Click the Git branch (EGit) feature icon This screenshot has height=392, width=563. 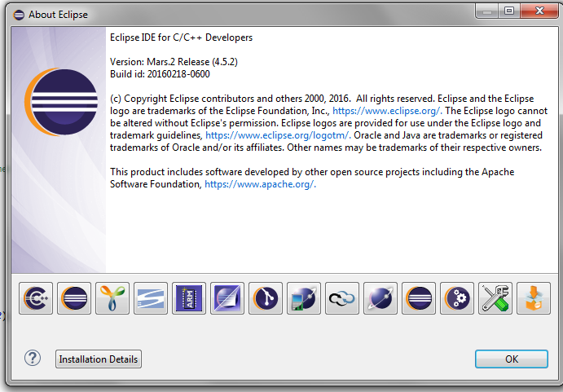tap(266, 298)
